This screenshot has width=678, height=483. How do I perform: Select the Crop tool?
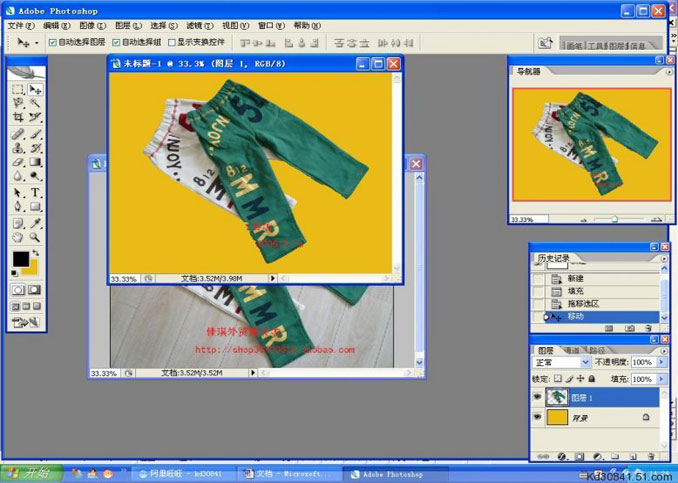18,117
